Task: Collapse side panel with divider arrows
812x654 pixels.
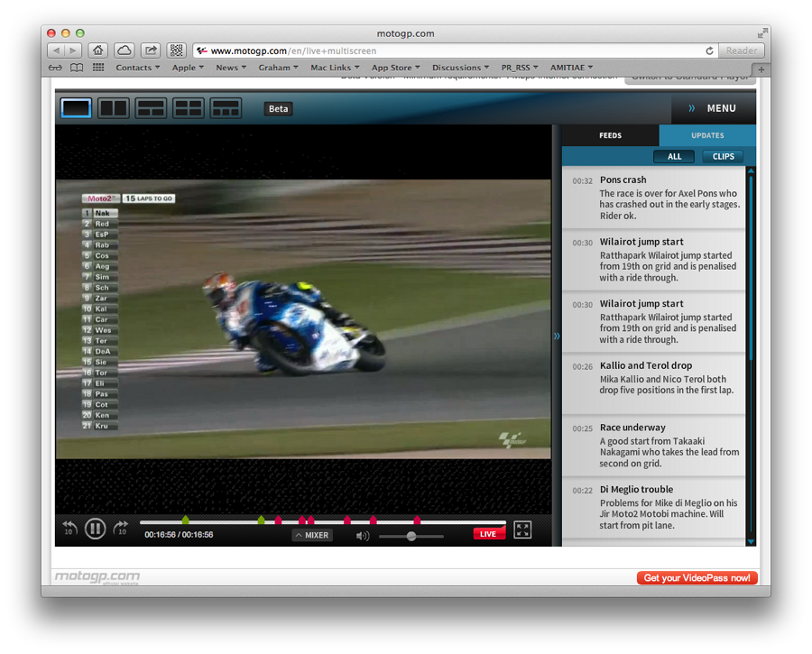Action: pos(557,336)
